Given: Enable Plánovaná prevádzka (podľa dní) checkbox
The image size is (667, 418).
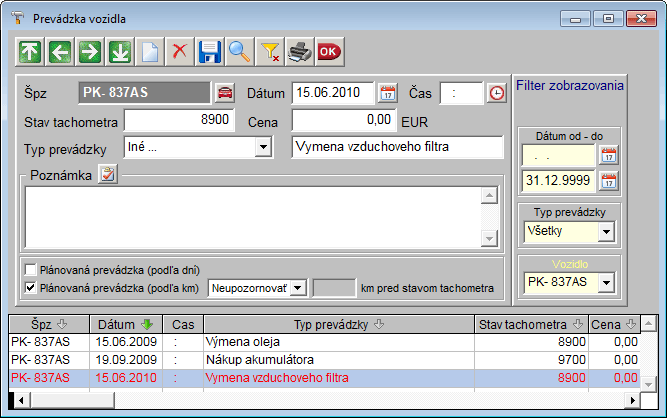Looking at the screenshot, I should [31, 270].
